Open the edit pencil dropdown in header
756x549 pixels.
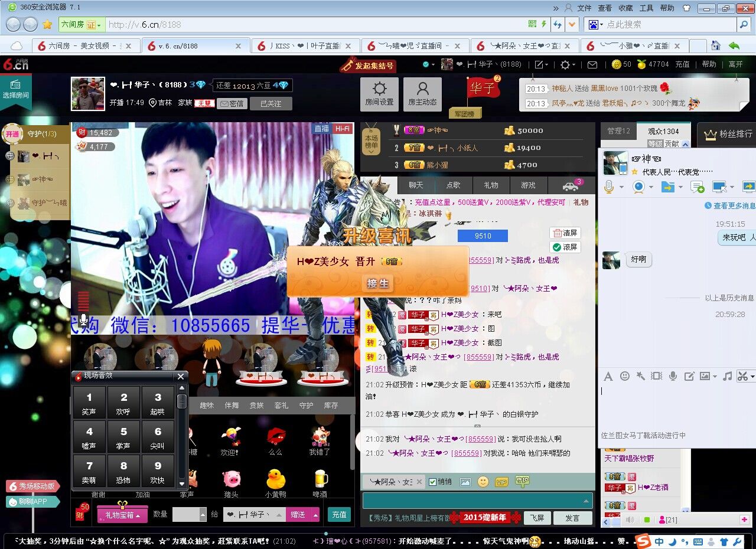coord(542,64)
